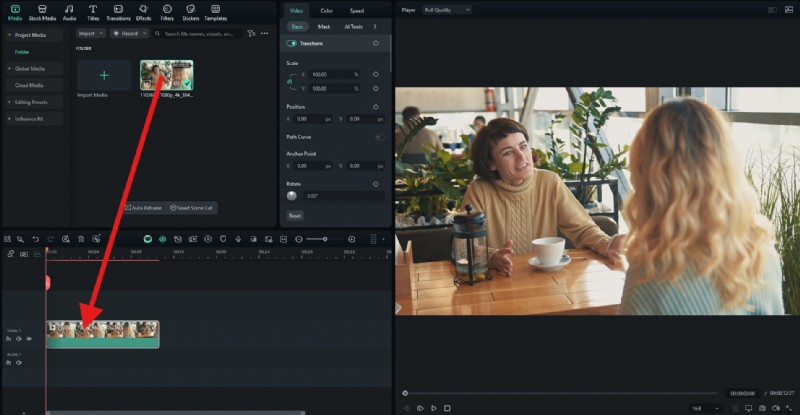Viewport: 800px width, 415px height.
Task: Open the Filters panel
Action: pos(167,13)
